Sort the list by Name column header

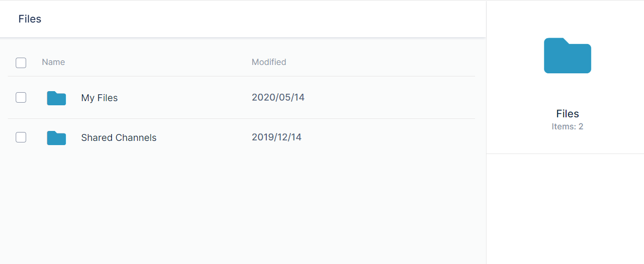[53, 62]
